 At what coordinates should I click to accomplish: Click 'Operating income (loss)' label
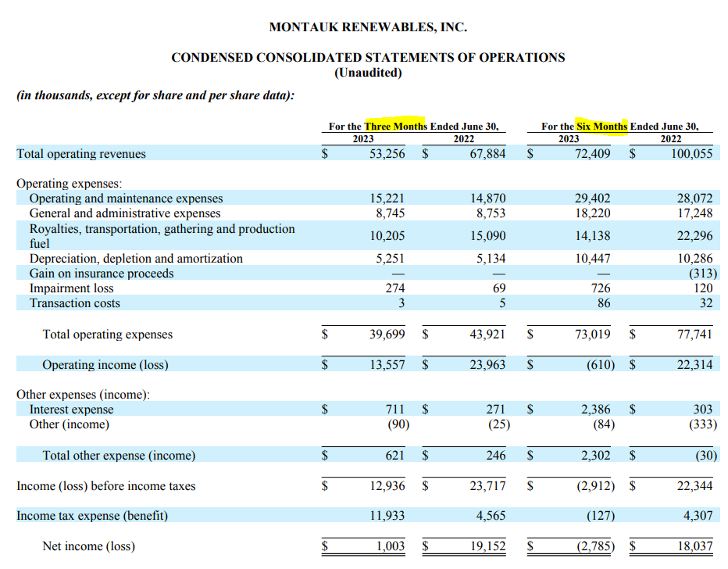pos(105,365)
